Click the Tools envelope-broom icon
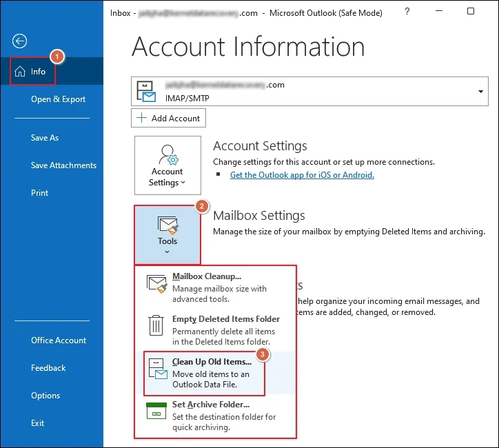Viewport: 499px width, 448px height. (x=167, y=225)
